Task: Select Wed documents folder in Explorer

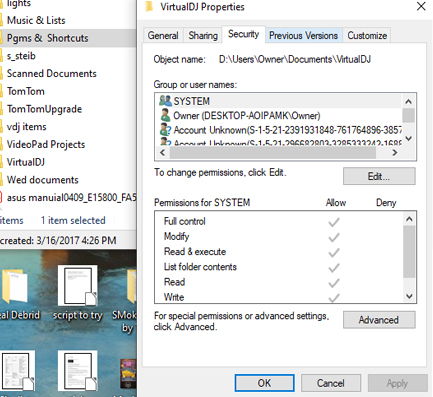Action: [x=43, y=180]
